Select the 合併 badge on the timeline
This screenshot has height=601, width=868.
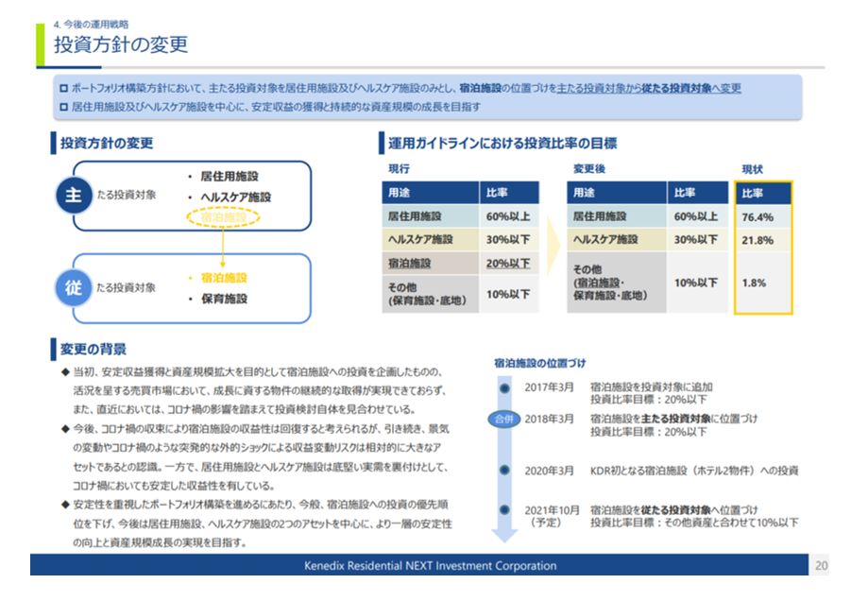504,419
